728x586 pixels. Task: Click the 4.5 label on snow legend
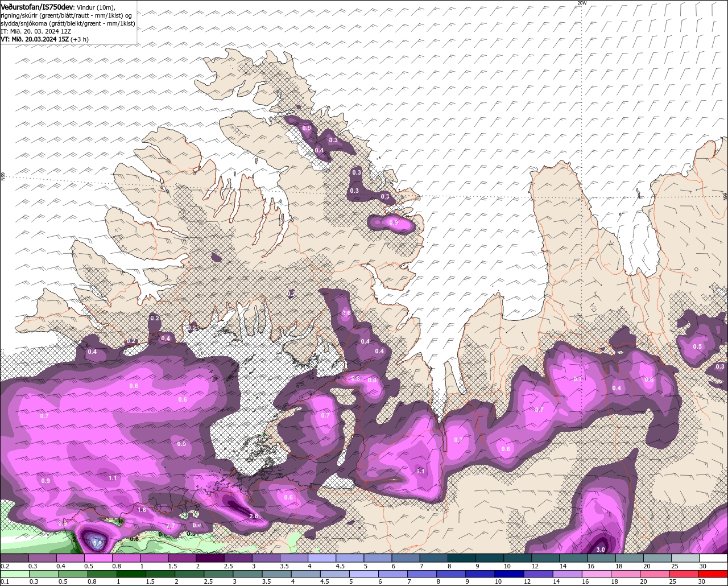(x=340, y=566)
